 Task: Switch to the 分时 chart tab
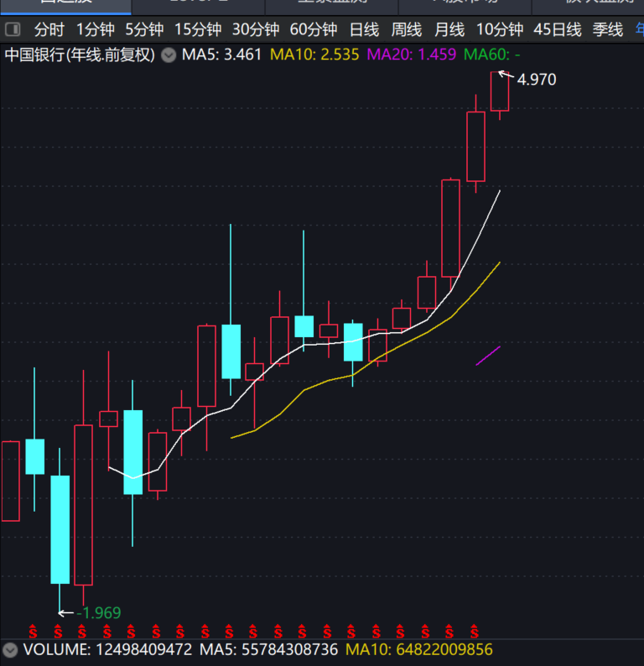tap(49, 30)
